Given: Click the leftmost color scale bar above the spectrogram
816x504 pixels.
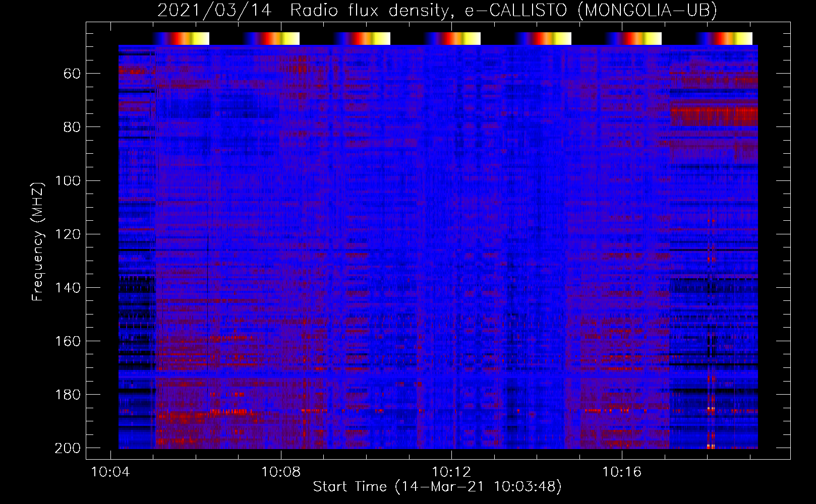Looking at the screenshot, I should pos(181,38).
